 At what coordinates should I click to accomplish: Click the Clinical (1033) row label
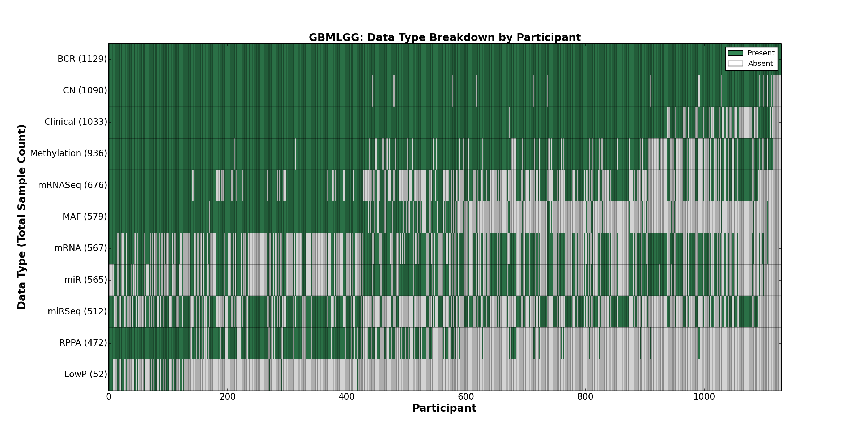(x=76, y=122)
